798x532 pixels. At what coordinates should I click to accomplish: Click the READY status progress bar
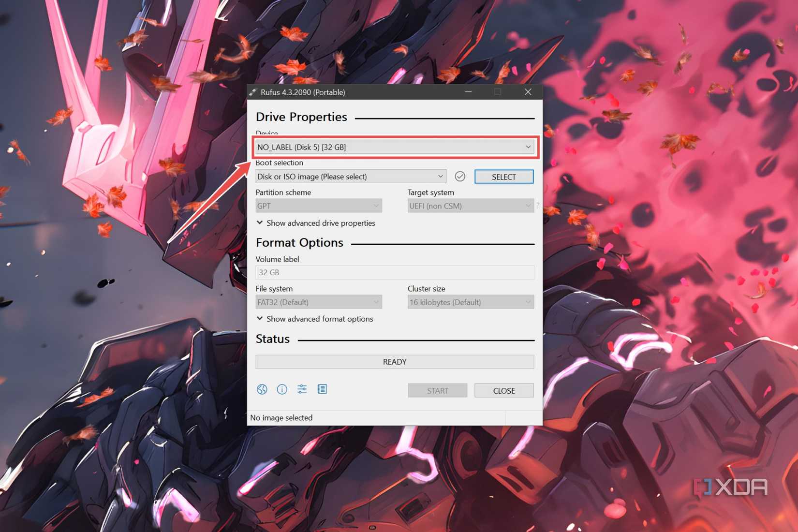click(x=395, y=362)
